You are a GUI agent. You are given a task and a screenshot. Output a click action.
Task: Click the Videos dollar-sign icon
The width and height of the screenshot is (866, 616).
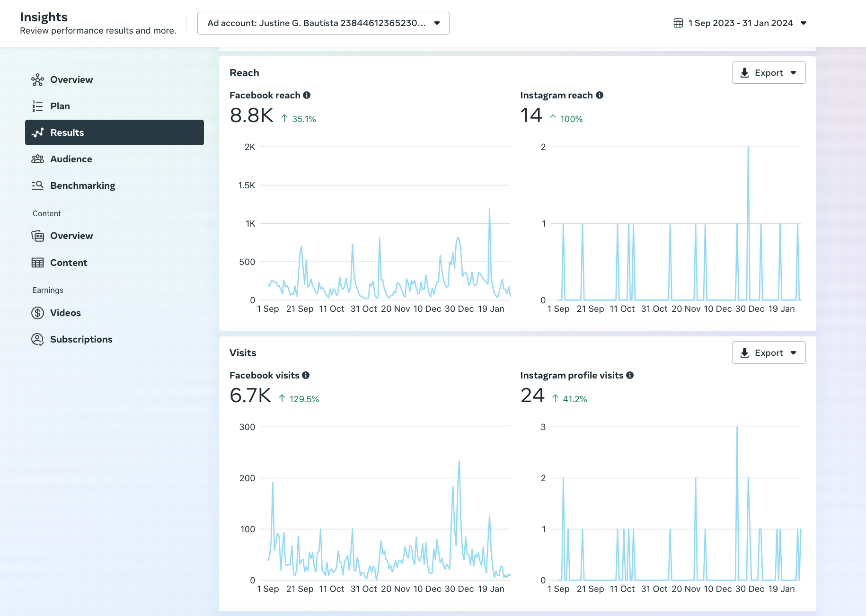coord(37,313)
